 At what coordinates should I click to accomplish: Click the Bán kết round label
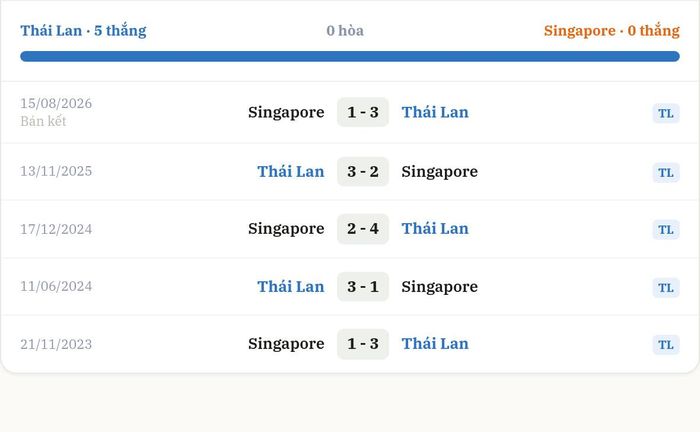pos(43,121)
